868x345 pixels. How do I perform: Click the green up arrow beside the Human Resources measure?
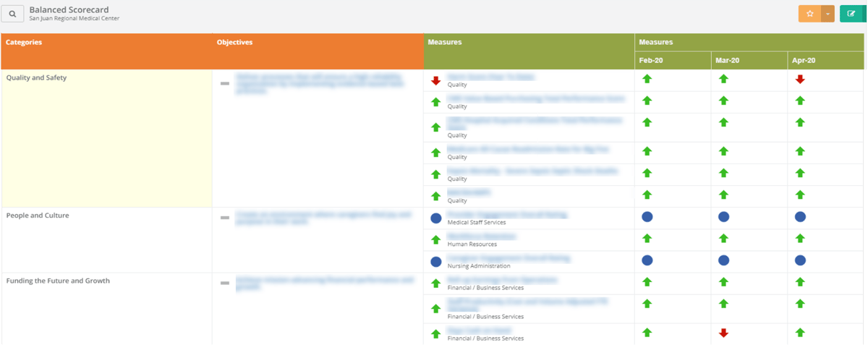[x=435, y=239]
